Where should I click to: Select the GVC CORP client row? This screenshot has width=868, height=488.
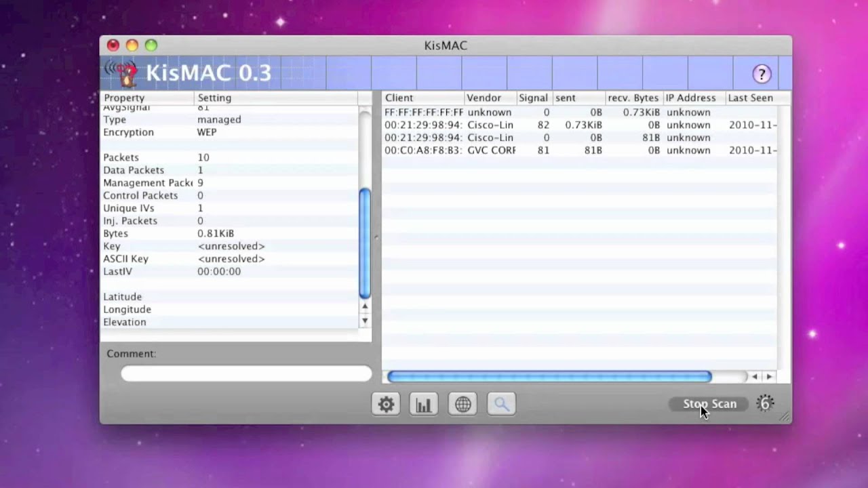(579, 150)
